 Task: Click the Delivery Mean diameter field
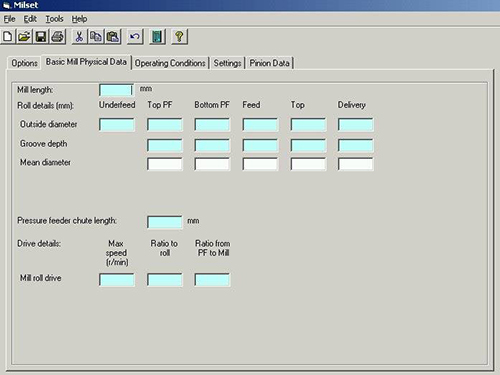coord(355,164)
